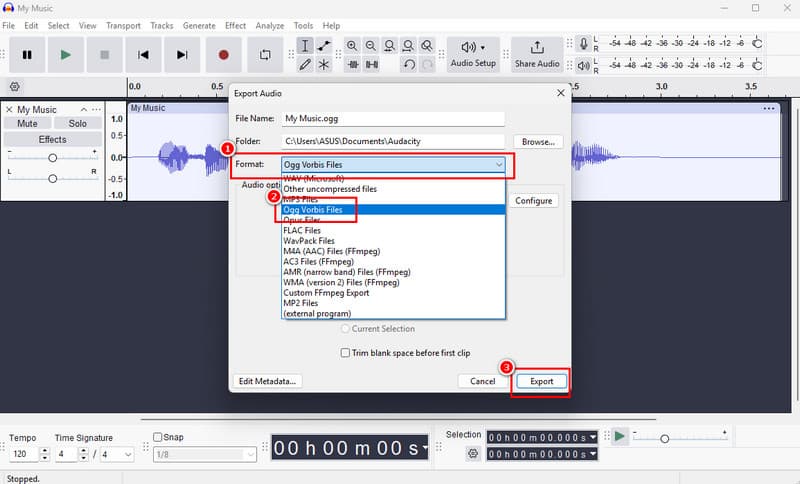
Task: Click the Zoom Toggle icon
Action: click(427, 46)
